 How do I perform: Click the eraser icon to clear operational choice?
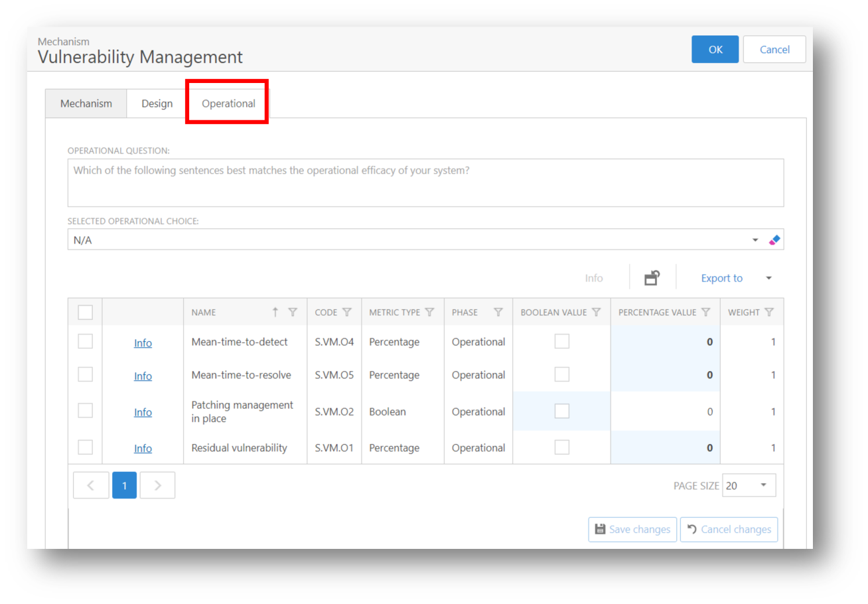pyautogui.click(x=774, y=240)
